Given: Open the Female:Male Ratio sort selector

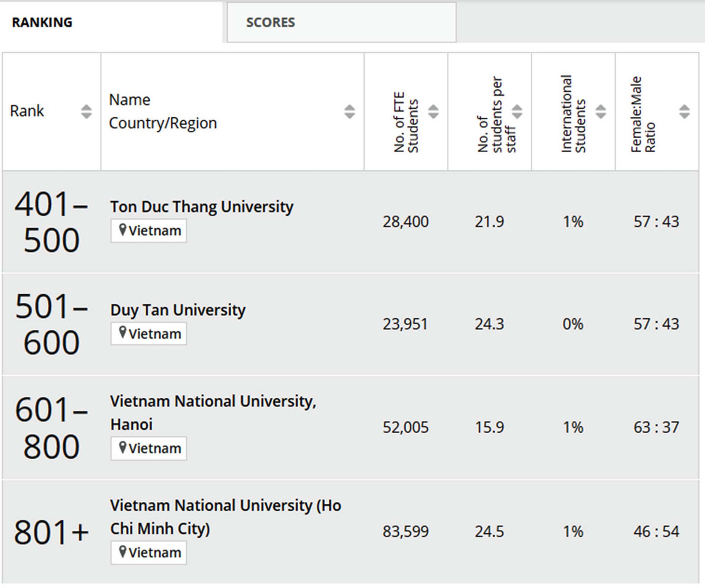Looking at the screenshot, I should click(685, 111).
